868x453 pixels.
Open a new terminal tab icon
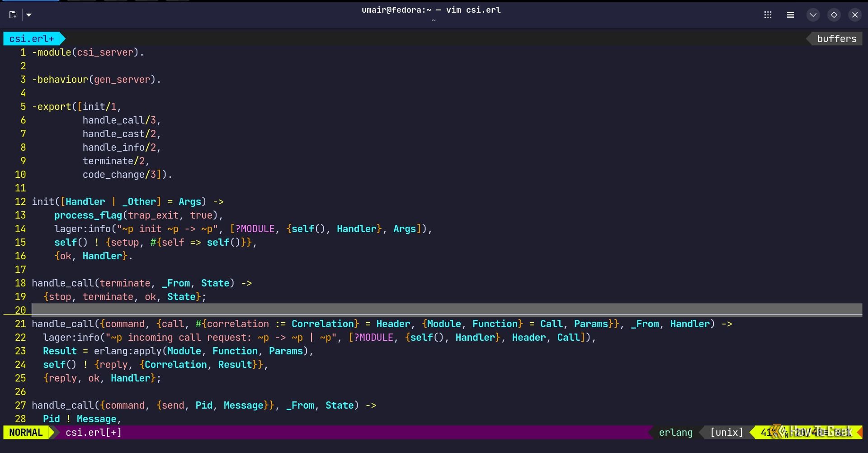tap(13, 15)
